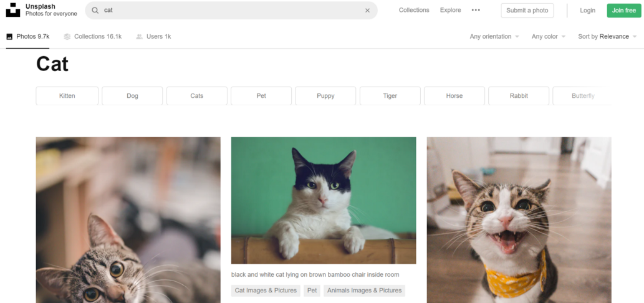Click the Unsplash logo icon
This screenshot has width=644, height=303.
click(x=12, y=10)
